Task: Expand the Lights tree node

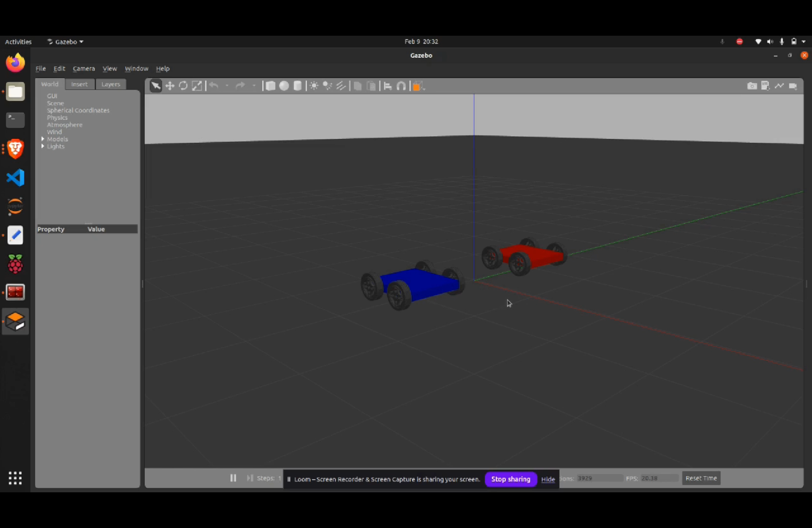Action: pos(43,146)
